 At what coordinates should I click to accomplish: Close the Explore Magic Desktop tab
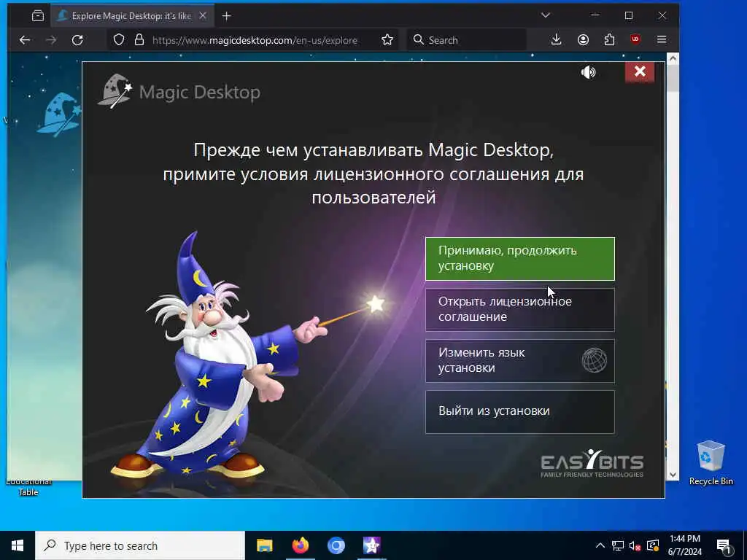coord(203,16)
